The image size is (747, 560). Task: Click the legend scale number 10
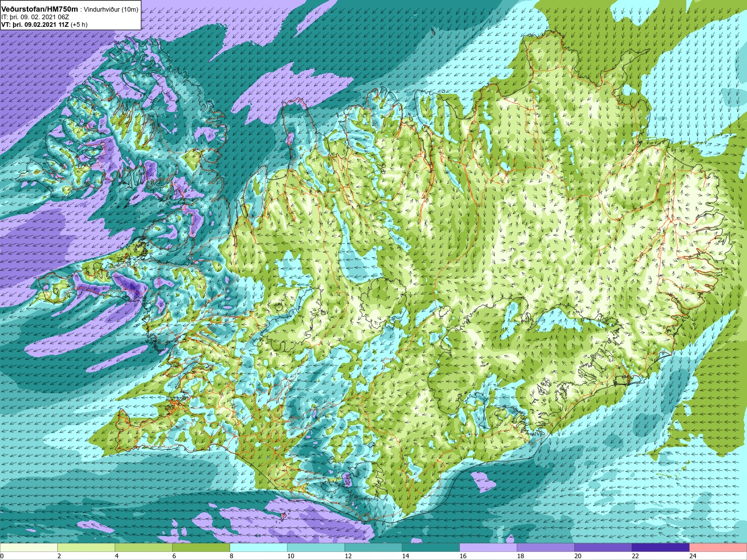coord(289,556)
